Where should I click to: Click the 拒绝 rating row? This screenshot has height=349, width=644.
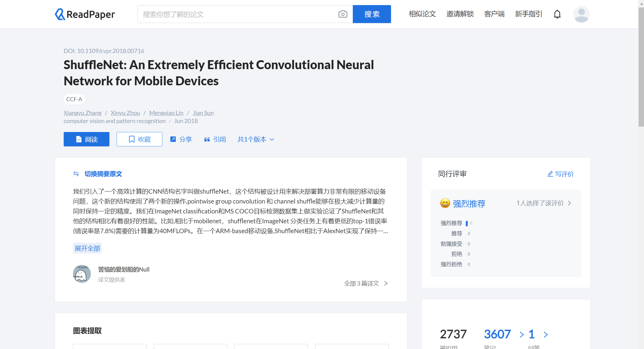coord(460,254)
